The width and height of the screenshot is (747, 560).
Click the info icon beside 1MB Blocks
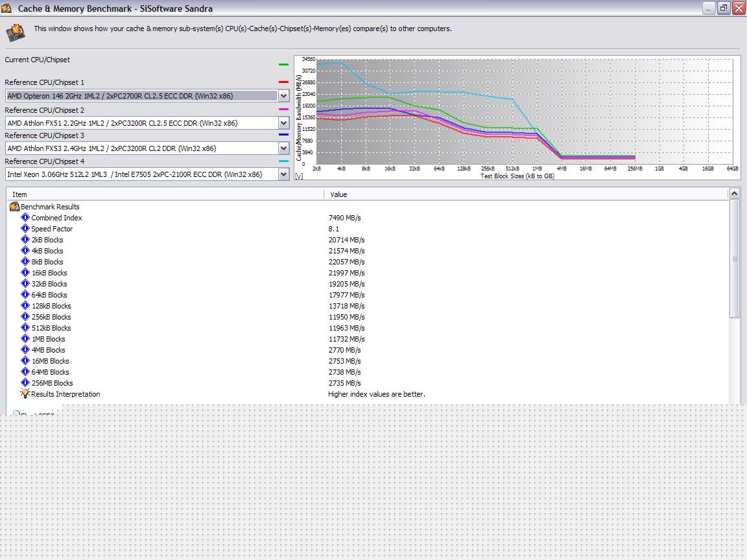point(25,338)
